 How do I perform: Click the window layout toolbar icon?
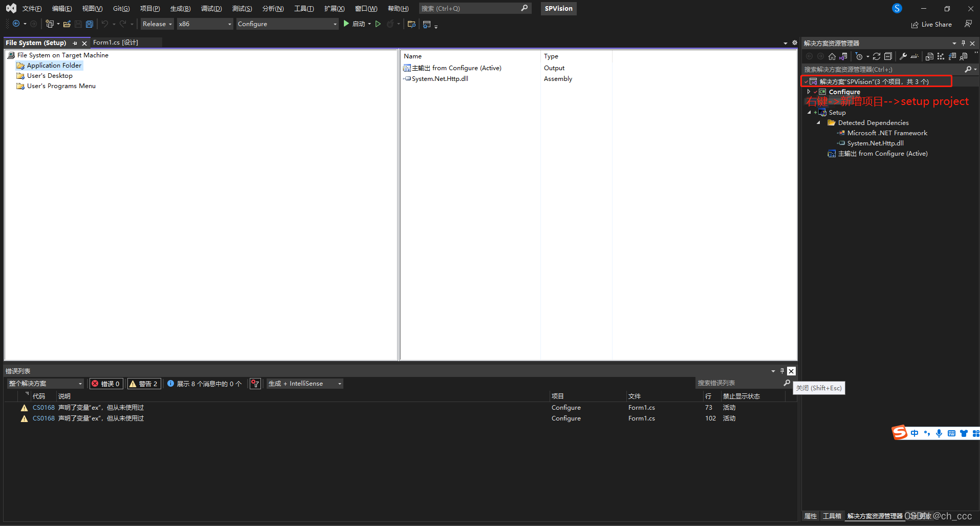click(427, 24)
